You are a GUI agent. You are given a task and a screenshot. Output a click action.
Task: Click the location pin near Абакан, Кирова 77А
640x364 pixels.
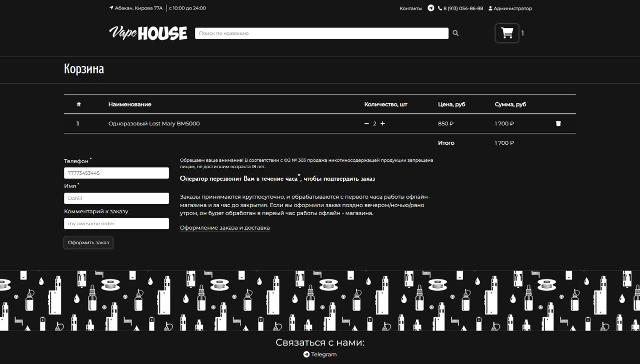tap(111, 8)
